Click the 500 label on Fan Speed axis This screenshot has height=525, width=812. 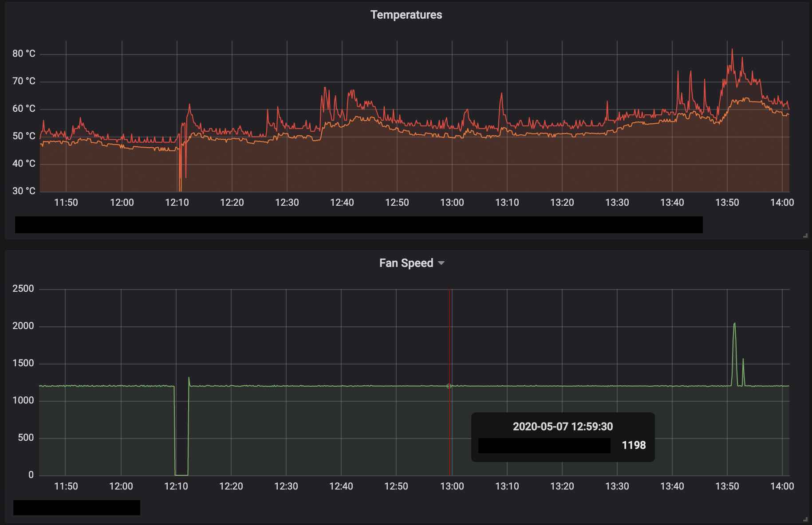[26, 438]
